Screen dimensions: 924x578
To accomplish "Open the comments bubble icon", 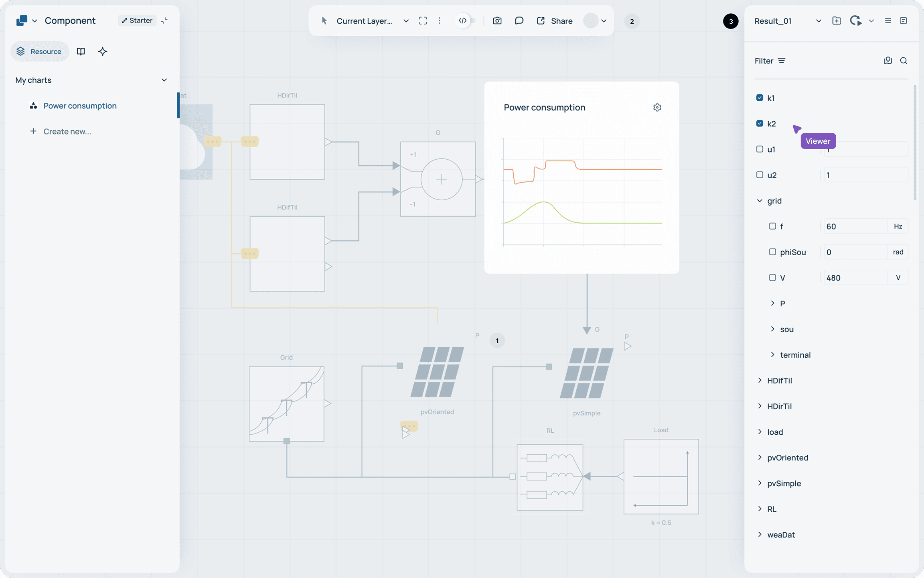I will (519, 21).
